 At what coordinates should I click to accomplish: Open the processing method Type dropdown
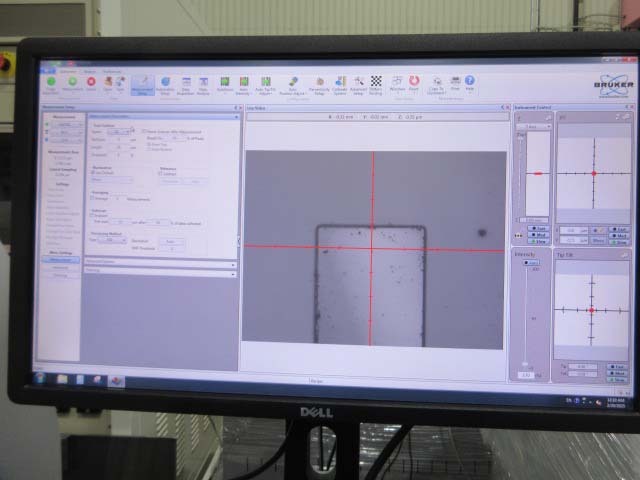(x=111, y=240)
